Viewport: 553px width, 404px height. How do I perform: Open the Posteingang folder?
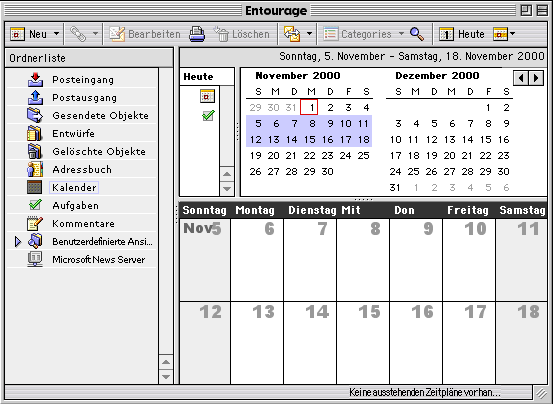click(x=83, y=80)
